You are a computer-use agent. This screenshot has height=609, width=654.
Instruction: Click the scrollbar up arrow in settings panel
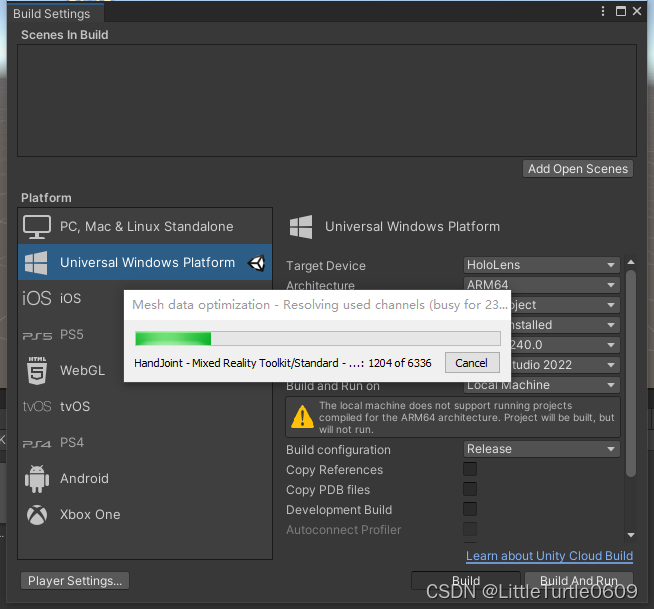click(631, 262)
